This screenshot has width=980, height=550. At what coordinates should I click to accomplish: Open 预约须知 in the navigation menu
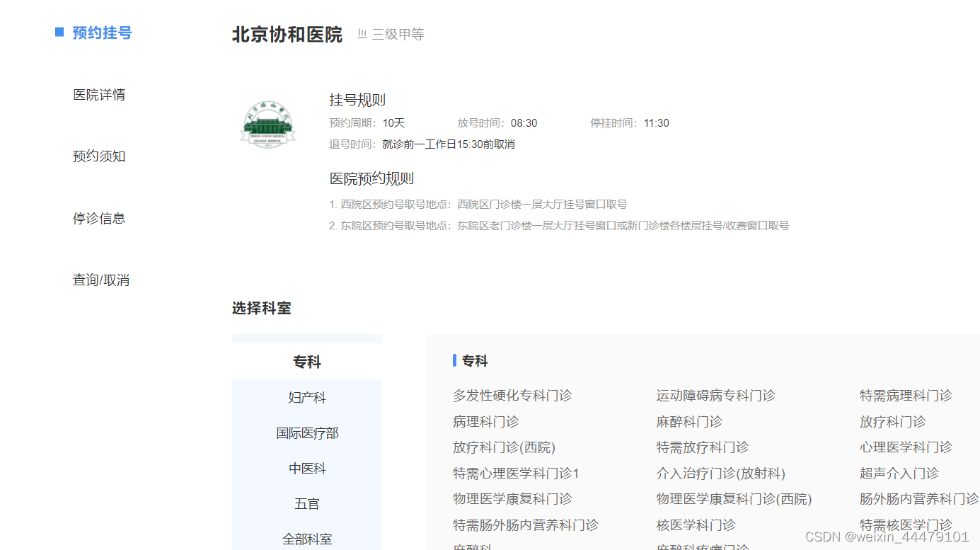pos(99,156)
